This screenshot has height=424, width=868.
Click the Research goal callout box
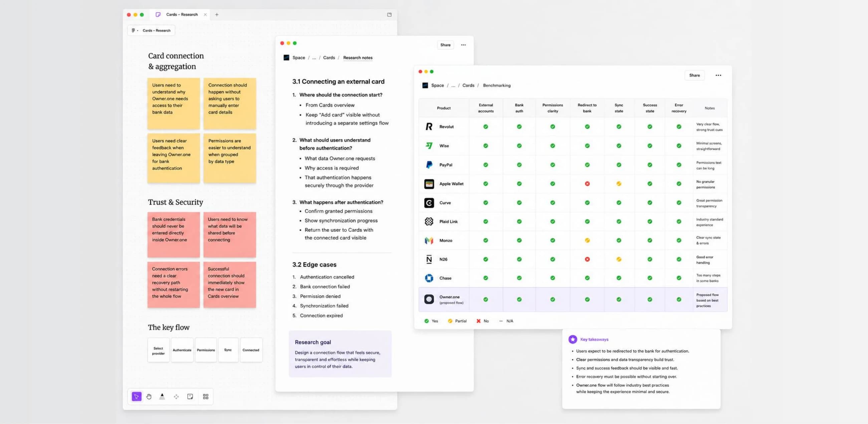click(340, 354)
